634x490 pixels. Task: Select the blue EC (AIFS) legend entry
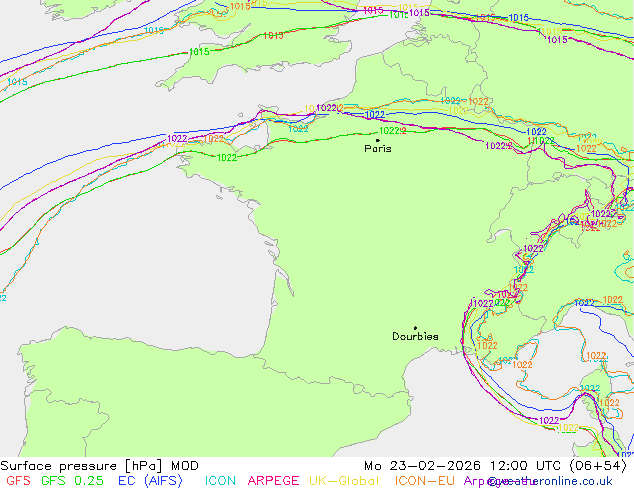click(150, 481)
